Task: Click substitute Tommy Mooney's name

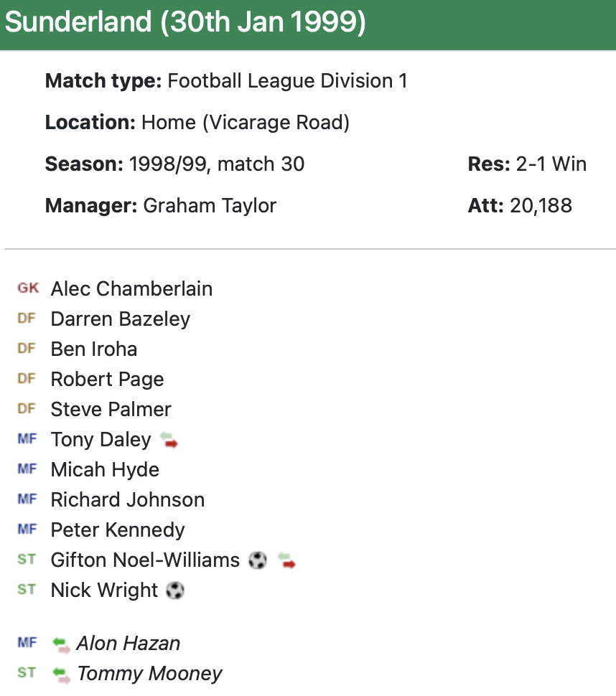Action: click(x=149, y=674)
